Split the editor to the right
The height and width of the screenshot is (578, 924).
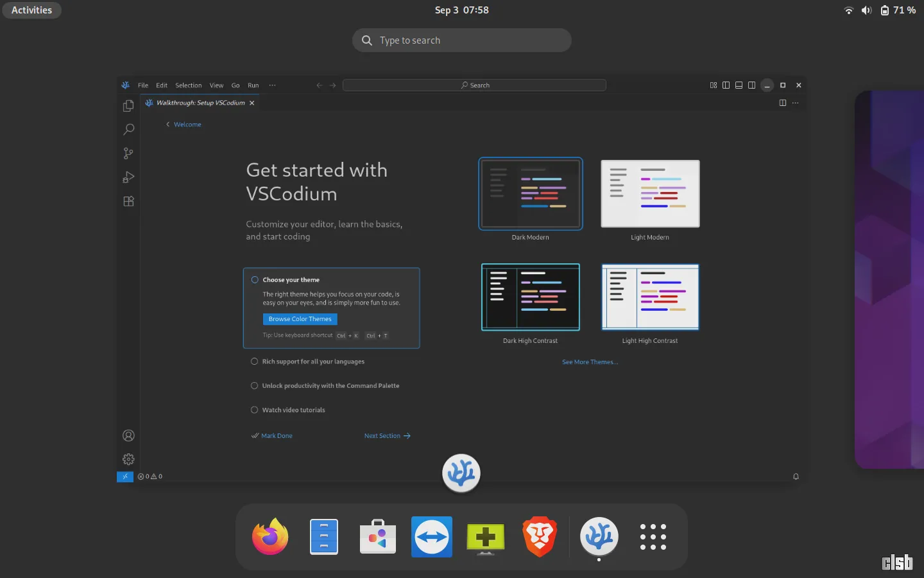783,103
